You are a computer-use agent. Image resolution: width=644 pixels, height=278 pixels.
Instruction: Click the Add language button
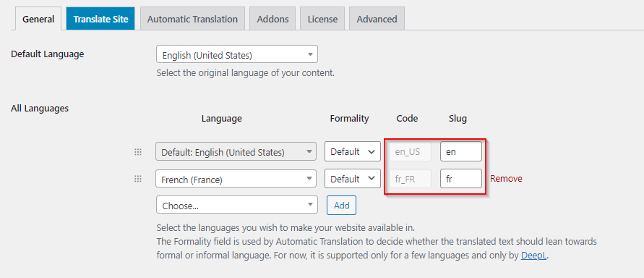click(341, 205)
